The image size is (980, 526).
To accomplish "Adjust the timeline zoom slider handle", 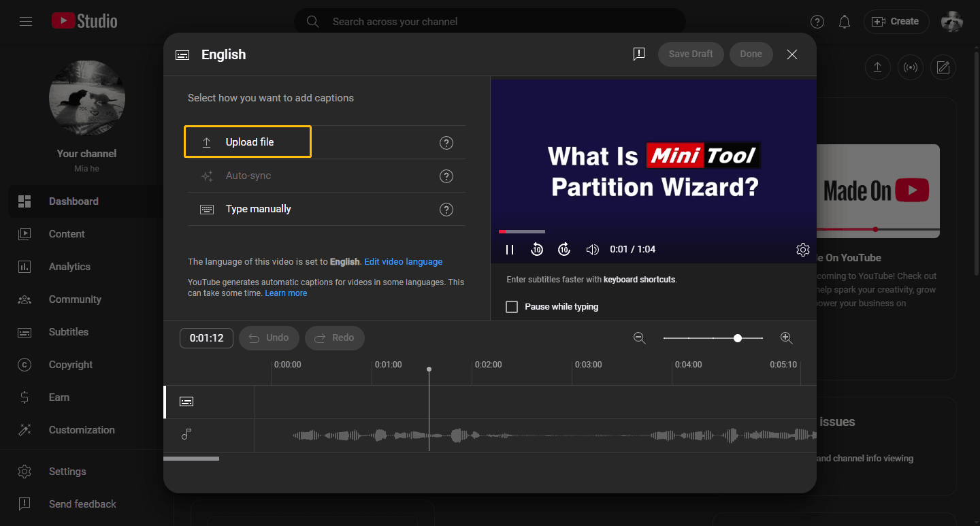I will click(738, 338).
